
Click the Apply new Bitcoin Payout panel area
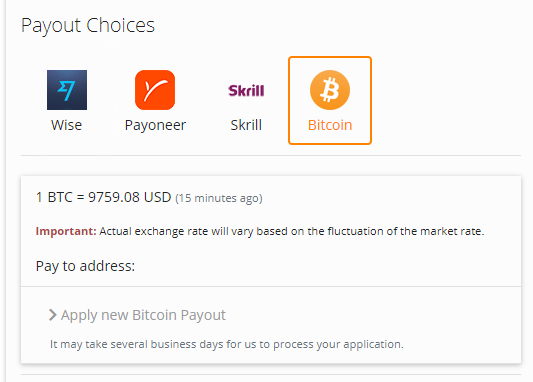pos(271,325)
